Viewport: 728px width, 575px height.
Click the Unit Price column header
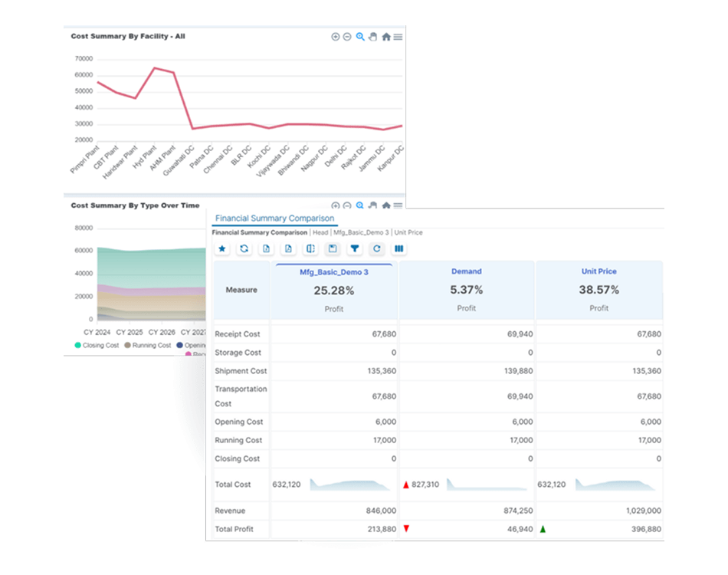599,271
